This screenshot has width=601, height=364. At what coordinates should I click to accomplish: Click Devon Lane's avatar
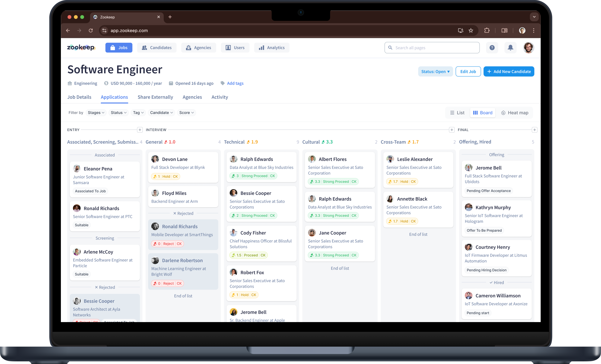pos(155,159)
